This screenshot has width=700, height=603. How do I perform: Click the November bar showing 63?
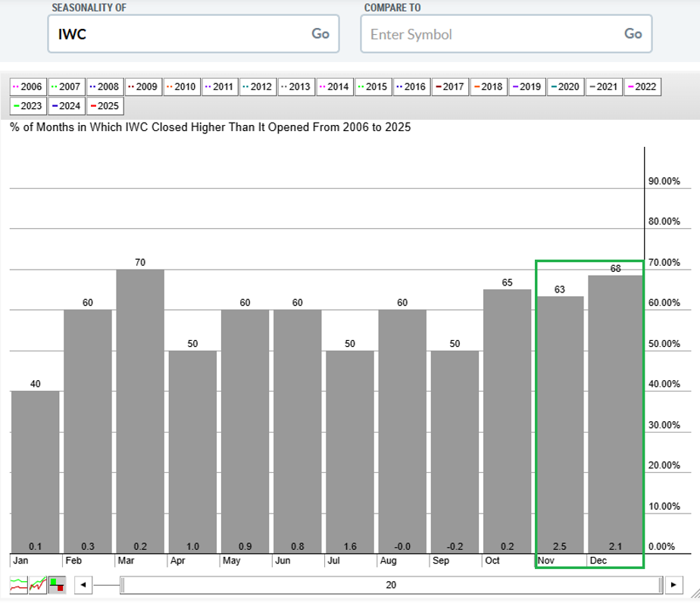(x=560, y=424)
